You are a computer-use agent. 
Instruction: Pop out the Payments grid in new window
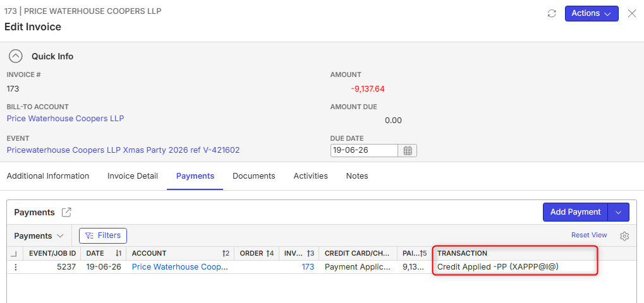pos(66,212)
